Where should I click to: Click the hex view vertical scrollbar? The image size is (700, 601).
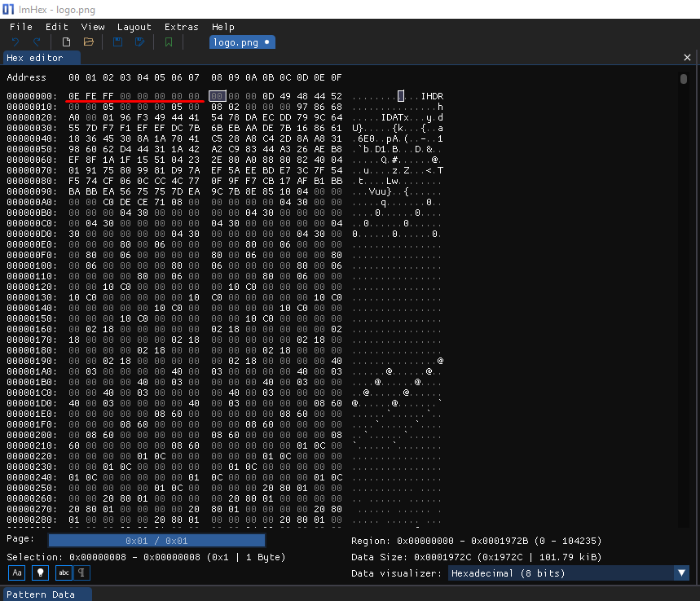pos(683,79)
